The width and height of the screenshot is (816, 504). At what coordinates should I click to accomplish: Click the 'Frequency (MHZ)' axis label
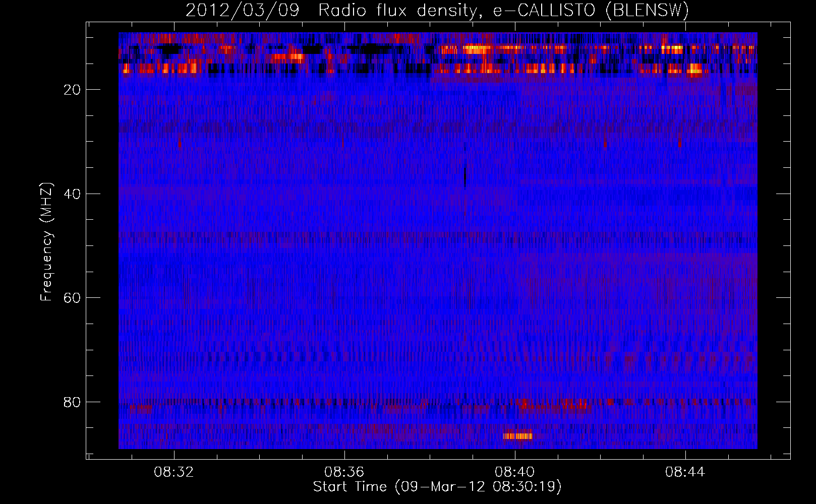click(x=46, y=242)
